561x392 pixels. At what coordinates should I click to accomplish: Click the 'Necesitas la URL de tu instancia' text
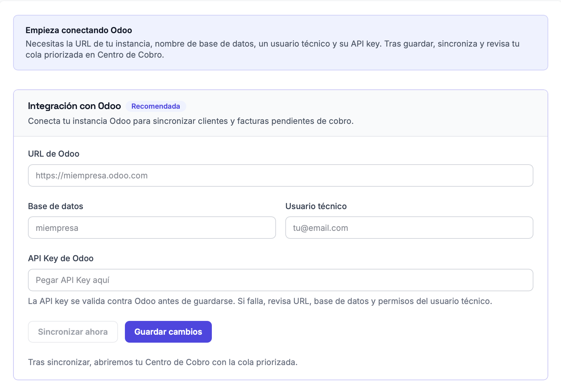(273, 49)
